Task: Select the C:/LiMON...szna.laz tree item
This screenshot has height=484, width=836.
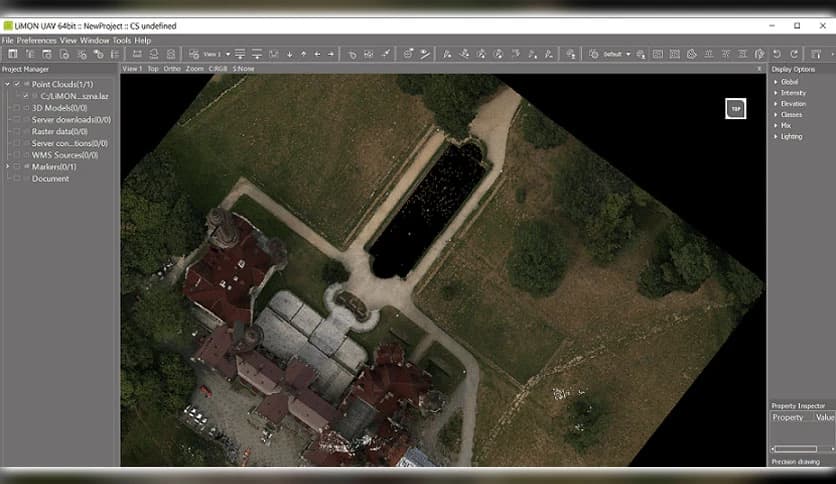Action: point(74,96)
